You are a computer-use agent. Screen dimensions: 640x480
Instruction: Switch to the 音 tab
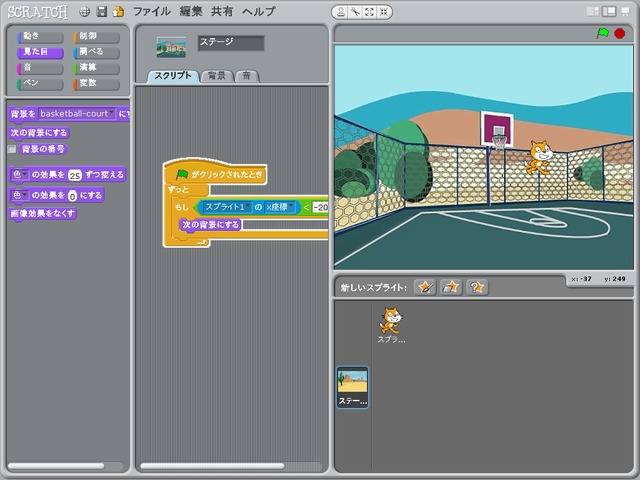pyautogui.click(x=247, y=76)
